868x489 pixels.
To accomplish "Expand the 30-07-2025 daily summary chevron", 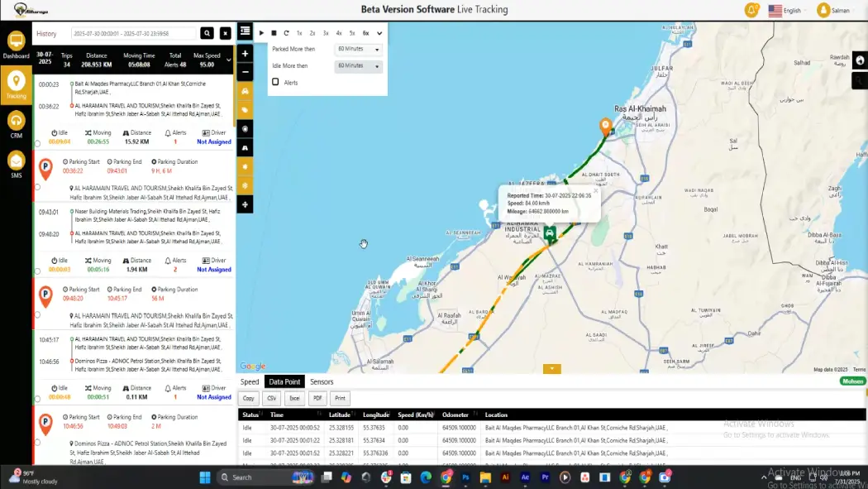I will tap(229, 60).
